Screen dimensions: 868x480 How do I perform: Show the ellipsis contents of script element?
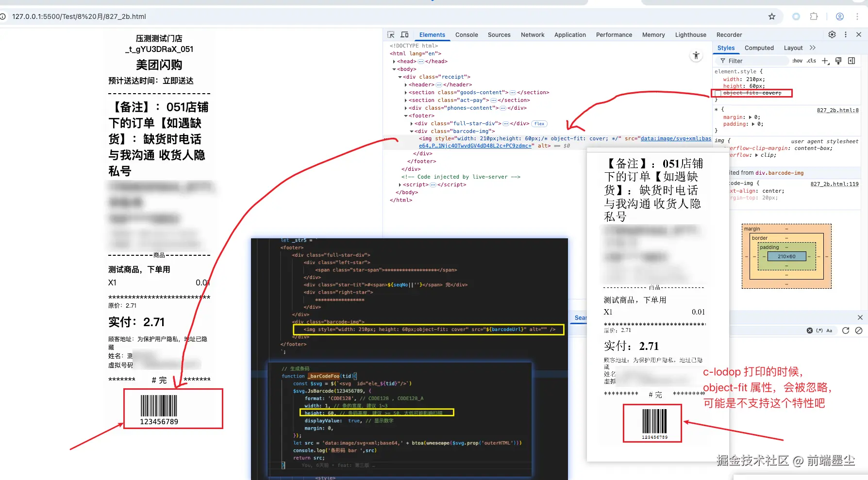[433, 185]
